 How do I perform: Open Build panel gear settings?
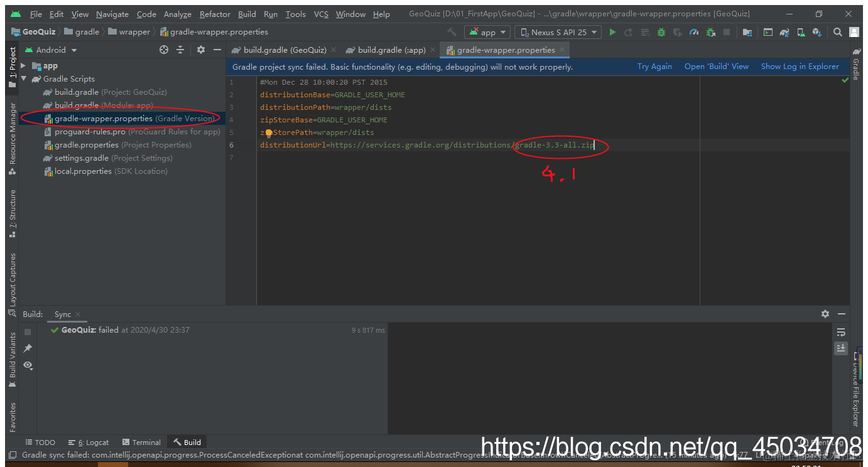825,314
